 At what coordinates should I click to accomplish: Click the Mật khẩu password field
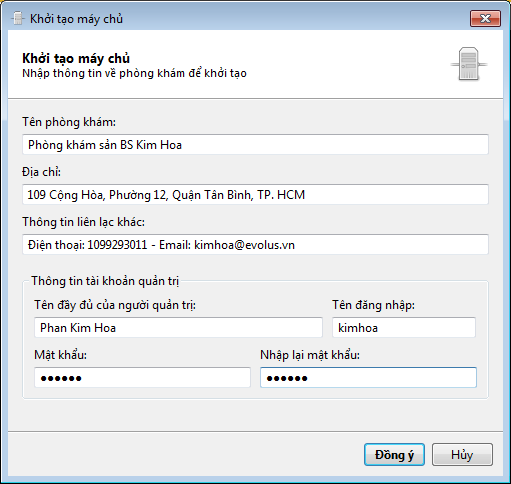click(x=142, y=378)
